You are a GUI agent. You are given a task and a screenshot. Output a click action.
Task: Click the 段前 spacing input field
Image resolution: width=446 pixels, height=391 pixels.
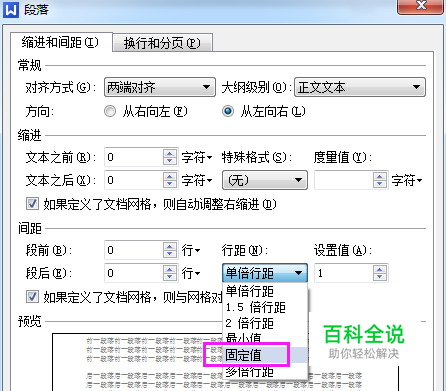tap(134, 250)
